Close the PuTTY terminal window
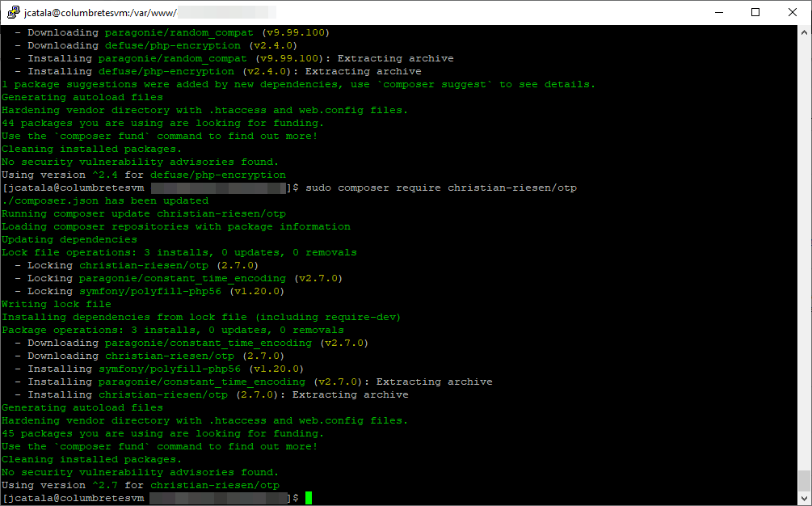 pos(793,12)
